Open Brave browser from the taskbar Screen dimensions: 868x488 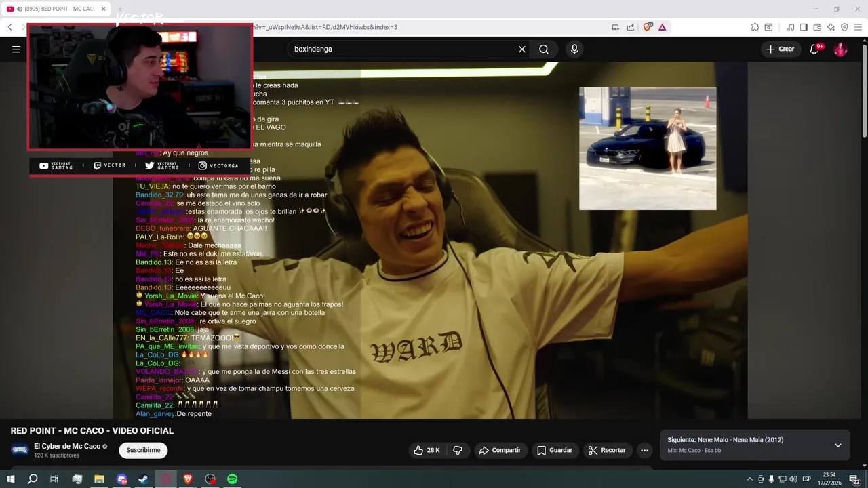pos(188,479)
